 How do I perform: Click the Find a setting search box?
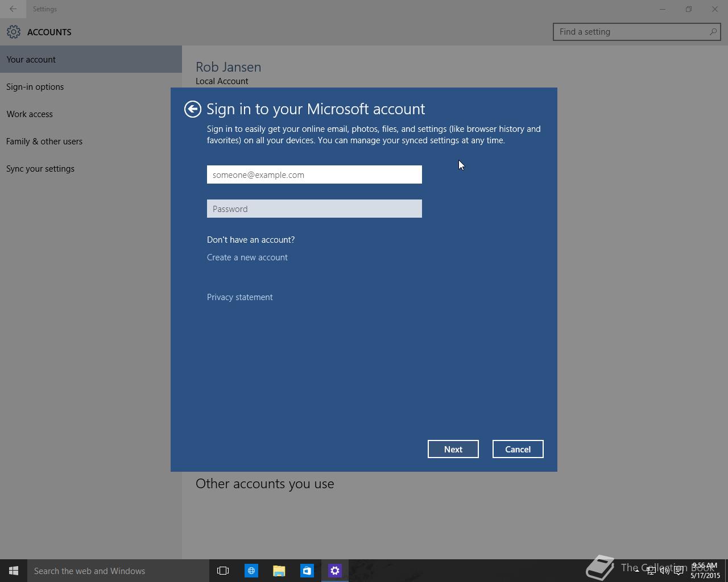coord(637,32)
